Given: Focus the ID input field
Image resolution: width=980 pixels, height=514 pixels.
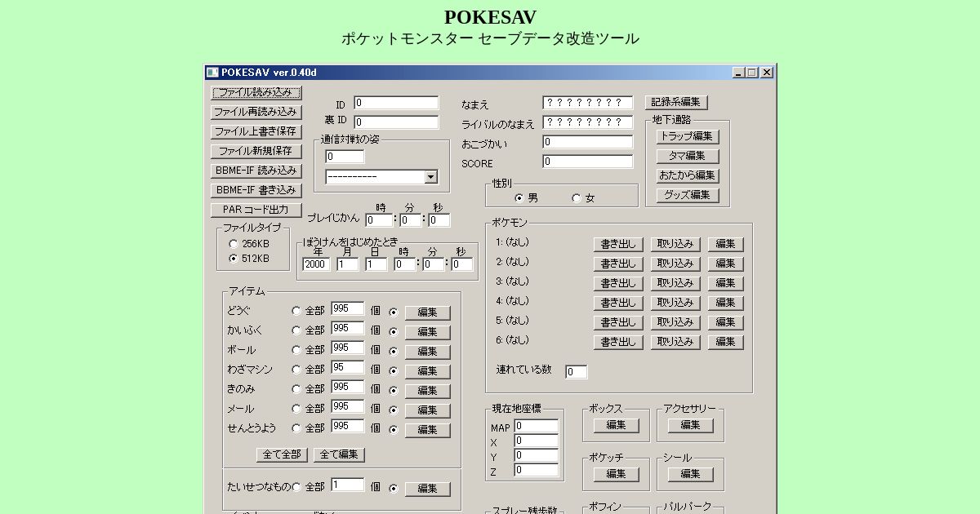Looking at the screenshot, I should tap(396, 103).
